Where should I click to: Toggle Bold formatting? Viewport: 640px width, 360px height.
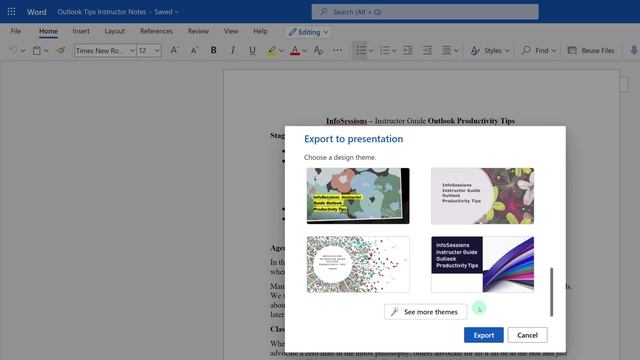pos(213,50)
